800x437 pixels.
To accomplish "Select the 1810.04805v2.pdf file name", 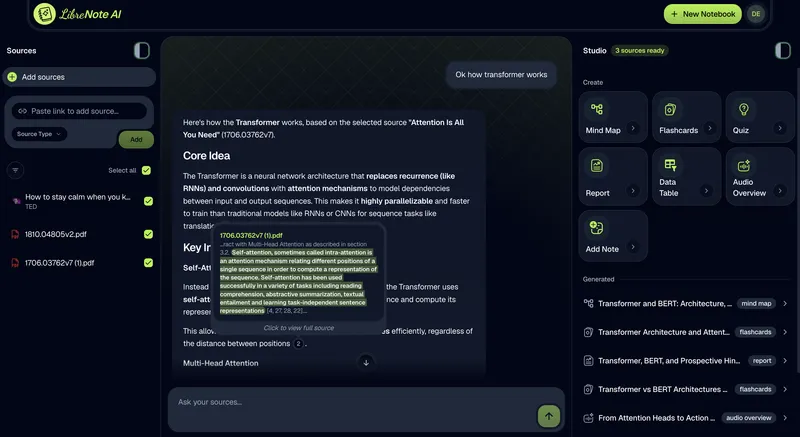I will 56,234.
